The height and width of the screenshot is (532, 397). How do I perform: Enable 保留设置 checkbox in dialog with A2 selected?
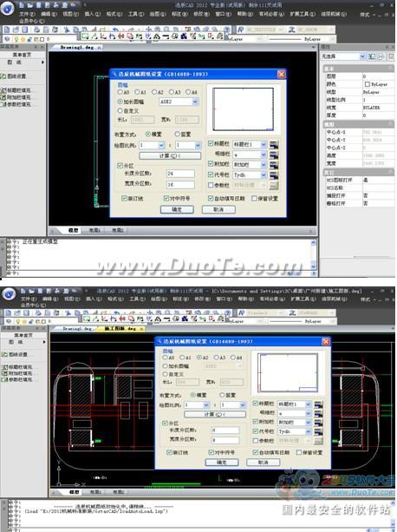click(x=299, y=452)
